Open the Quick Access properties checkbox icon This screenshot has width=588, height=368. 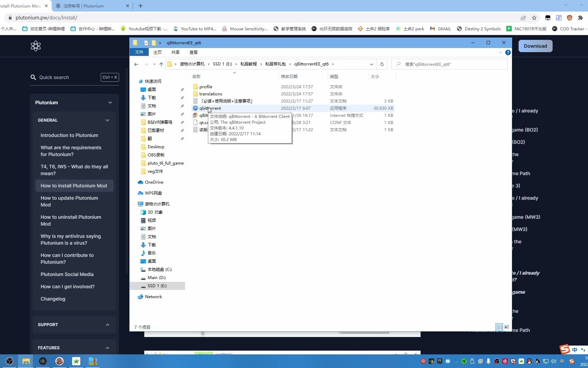pyautogui.click(x=146, y=43)
